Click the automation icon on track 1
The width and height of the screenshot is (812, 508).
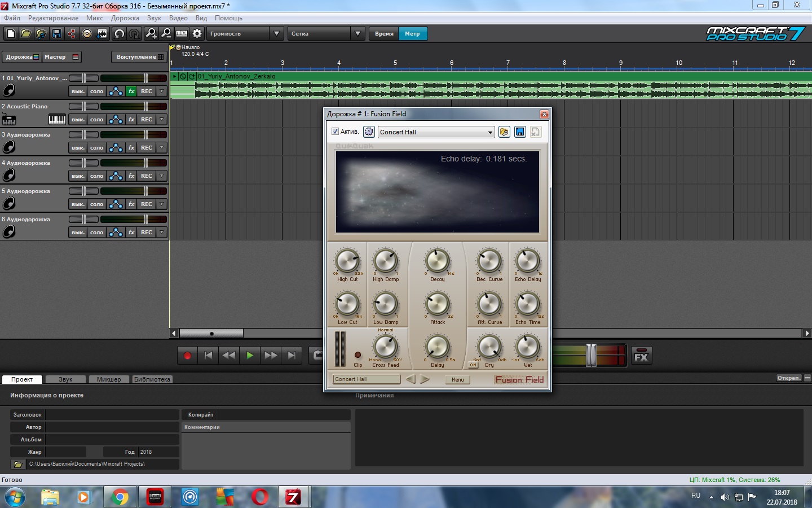tap(116, 91)
